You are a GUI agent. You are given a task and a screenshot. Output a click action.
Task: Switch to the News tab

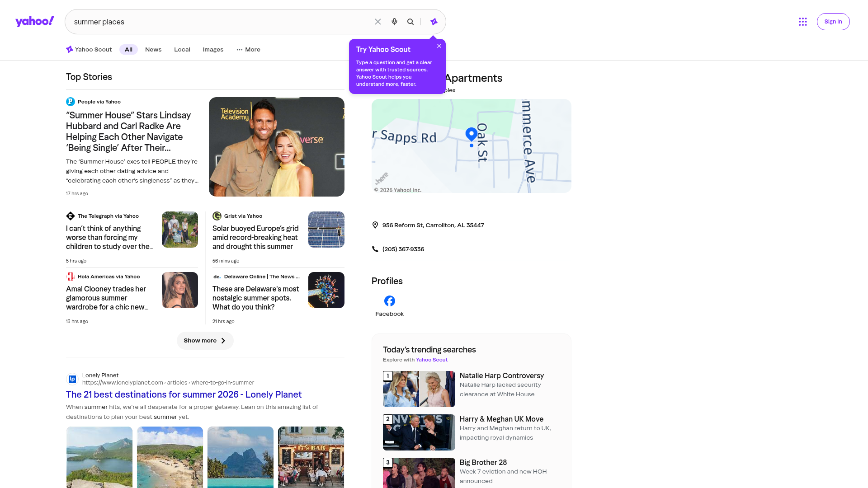[153, 50]
